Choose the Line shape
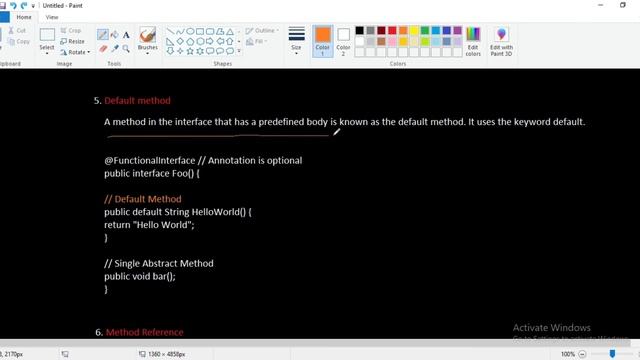The height and width of the screenshot is (360, 640). (171, 31)
